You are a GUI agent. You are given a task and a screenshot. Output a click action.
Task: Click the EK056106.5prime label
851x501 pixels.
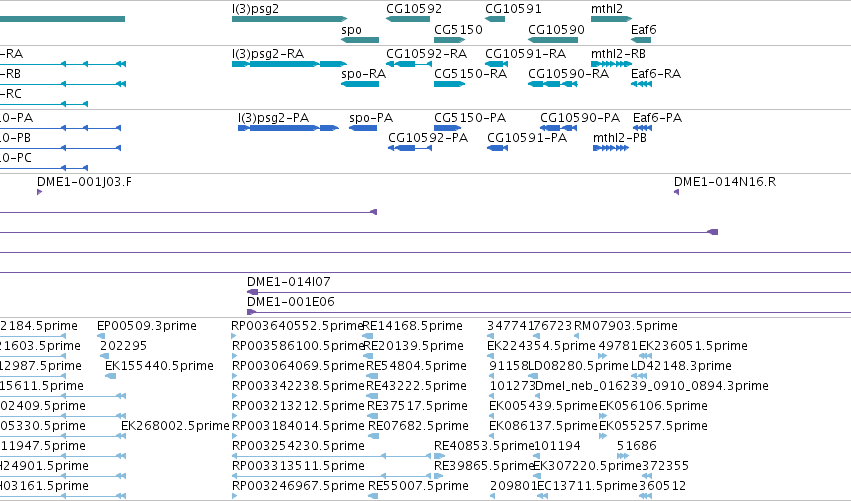[x=653, y=406]
